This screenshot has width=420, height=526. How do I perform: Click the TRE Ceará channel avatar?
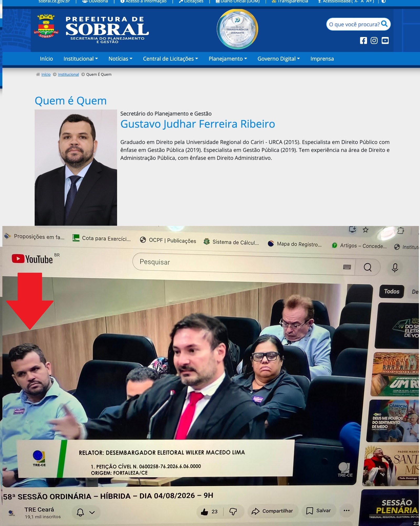point(11,513)
